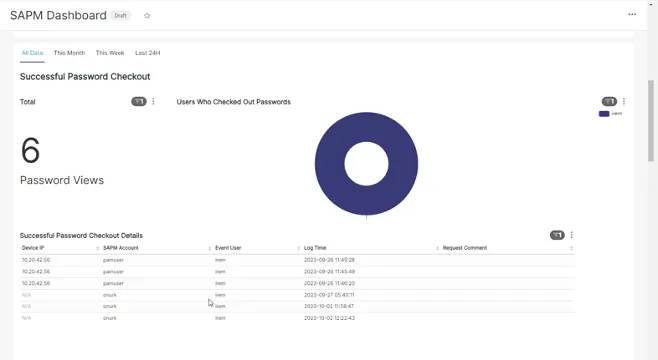Click the Event User column header
This screenshot has width=658, height=360.
228,248
